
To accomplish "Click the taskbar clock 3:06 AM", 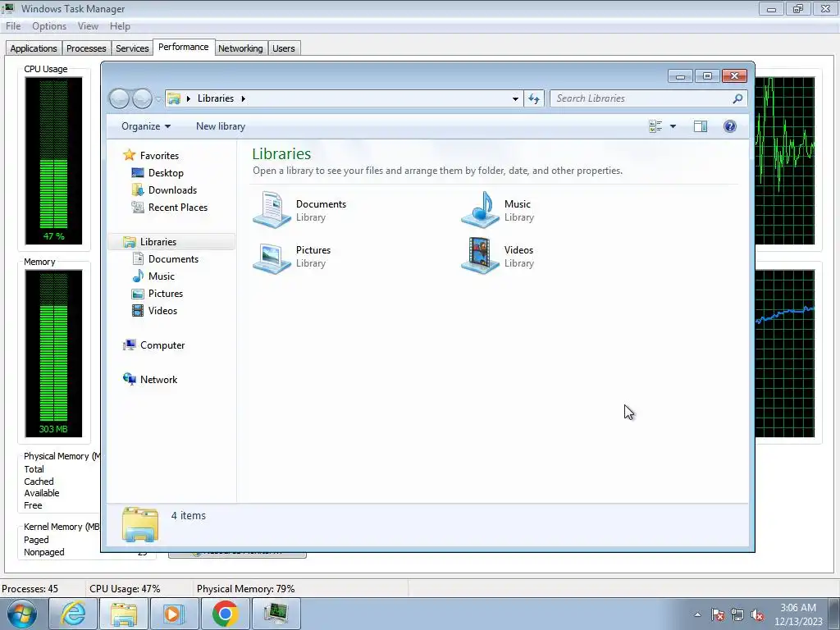I will tap(798, 608).
